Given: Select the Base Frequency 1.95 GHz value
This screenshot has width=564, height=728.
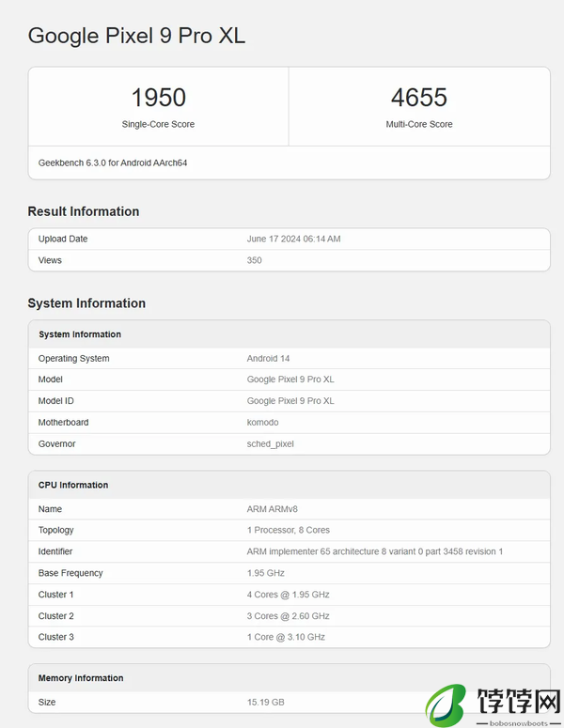Looking at the screenshot, I should point(266,573).
